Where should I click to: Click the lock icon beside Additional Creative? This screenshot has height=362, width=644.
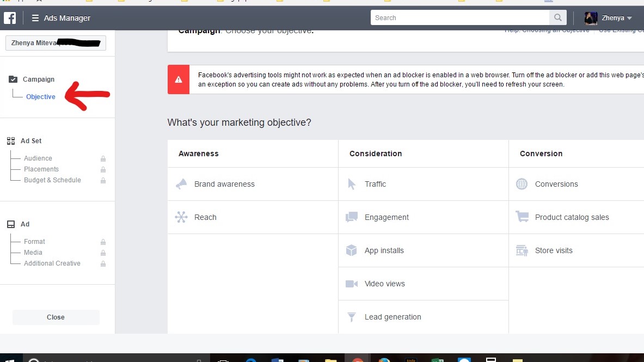click(x=103, y=264)
